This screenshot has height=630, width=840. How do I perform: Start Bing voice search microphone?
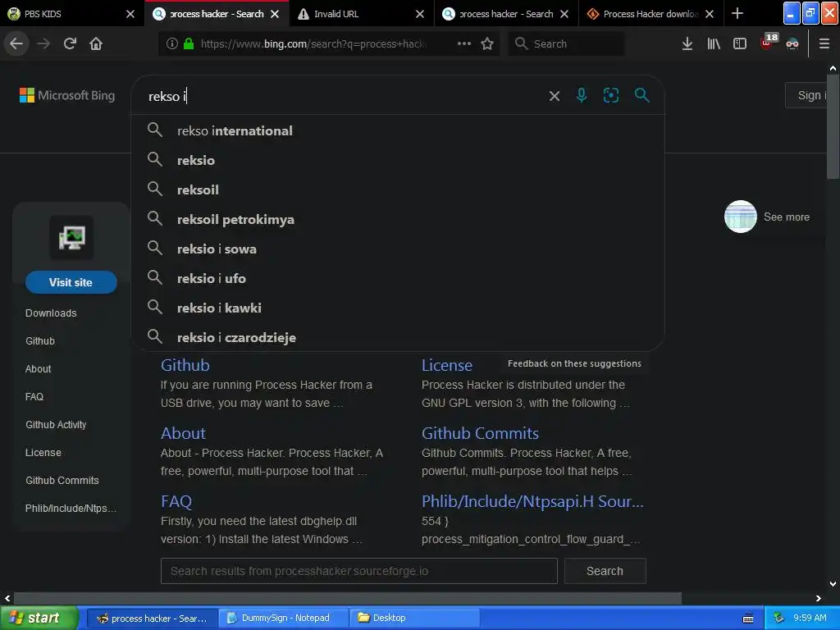(x=582, y=95)
